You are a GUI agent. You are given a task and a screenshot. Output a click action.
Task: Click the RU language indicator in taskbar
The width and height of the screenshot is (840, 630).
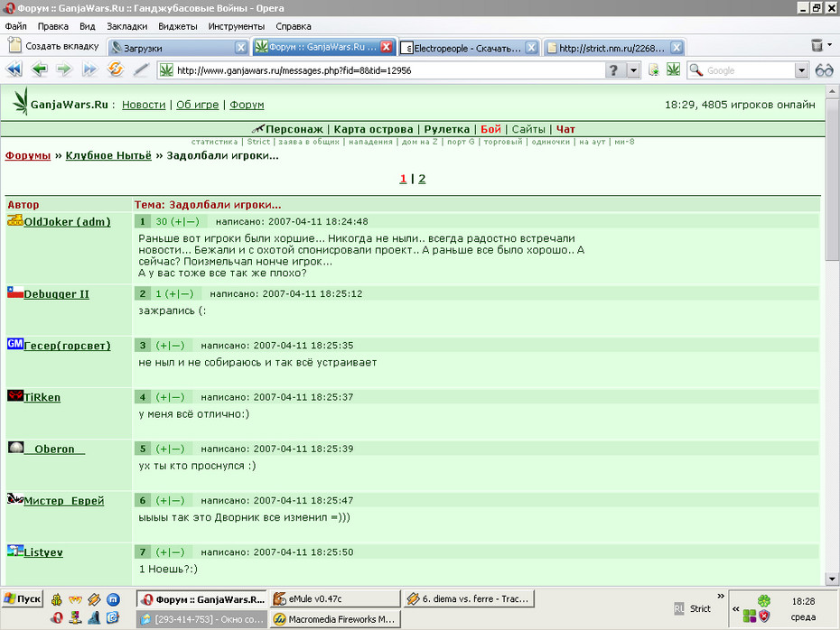coord(678,608)
